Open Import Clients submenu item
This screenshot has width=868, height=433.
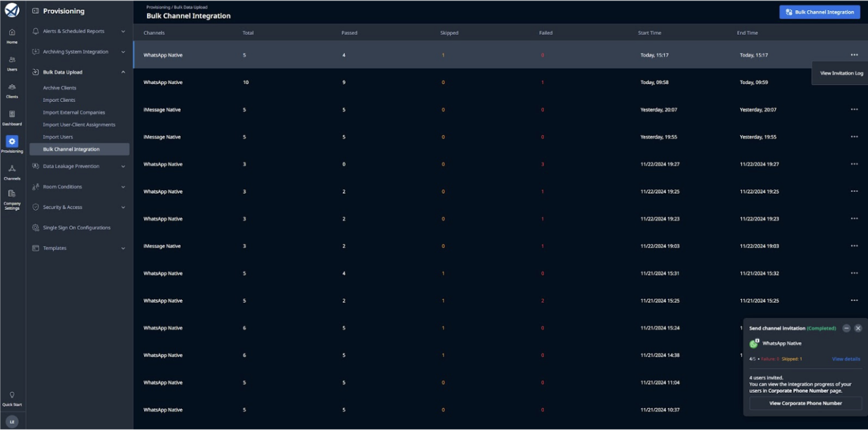pyautogui.click(x=59, y=100)
